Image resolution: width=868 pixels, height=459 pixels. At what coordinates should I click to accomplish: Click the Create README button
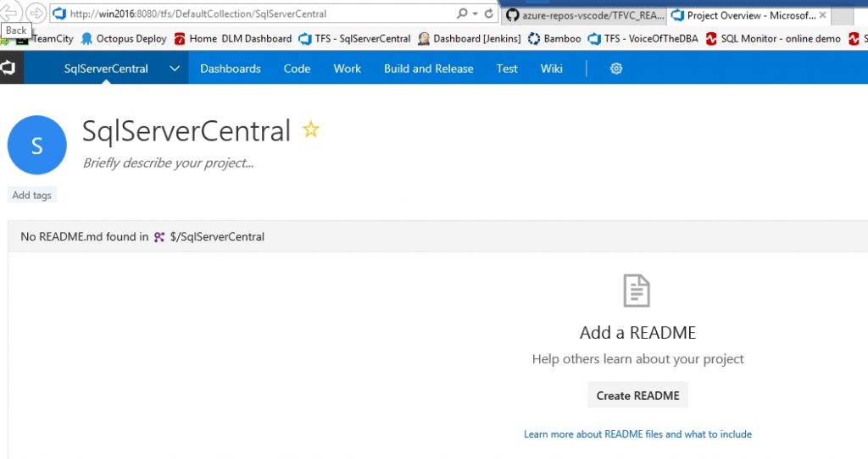[x=637, y=395]
